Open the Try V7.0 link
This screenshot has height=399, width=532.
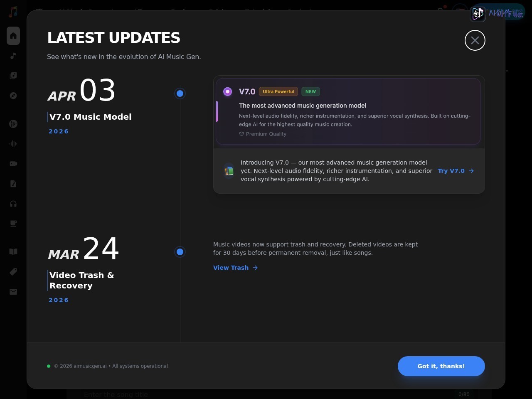tap(456, 171)
